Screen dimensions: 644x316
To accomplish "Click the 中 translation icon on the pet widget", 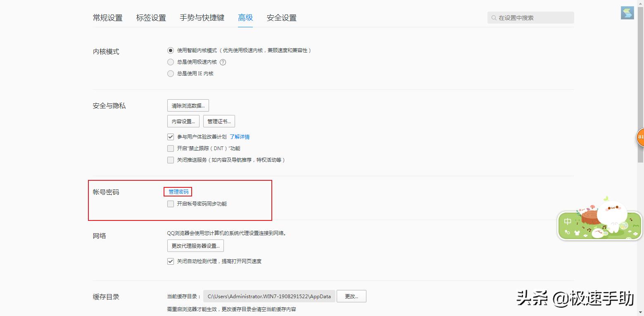I will pos(568,221).
